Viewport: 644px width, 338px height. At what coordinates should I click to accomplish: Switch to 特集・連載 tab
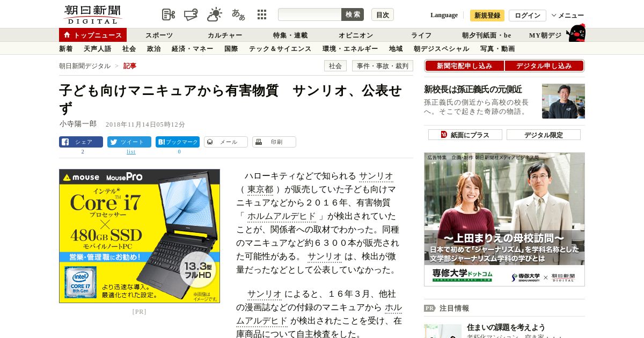[290, 35]
